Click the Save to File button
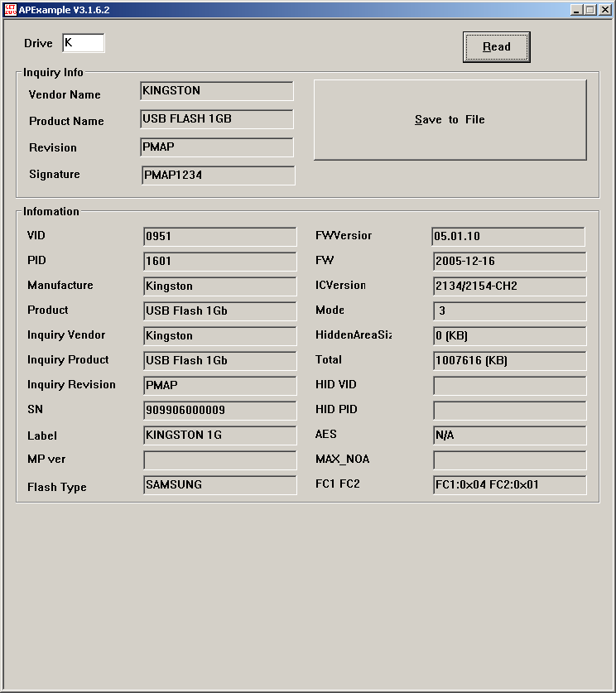 450,120
